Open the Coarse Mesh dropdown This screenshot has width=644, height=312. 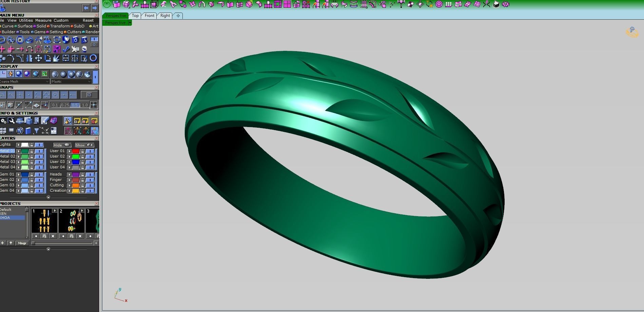[x=47, y=81]
